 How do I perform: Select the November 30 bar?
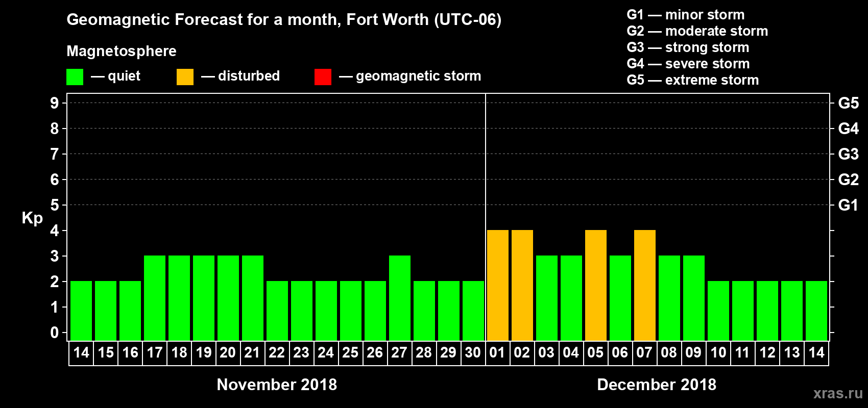pyautogui.click(x=473, y=311)
